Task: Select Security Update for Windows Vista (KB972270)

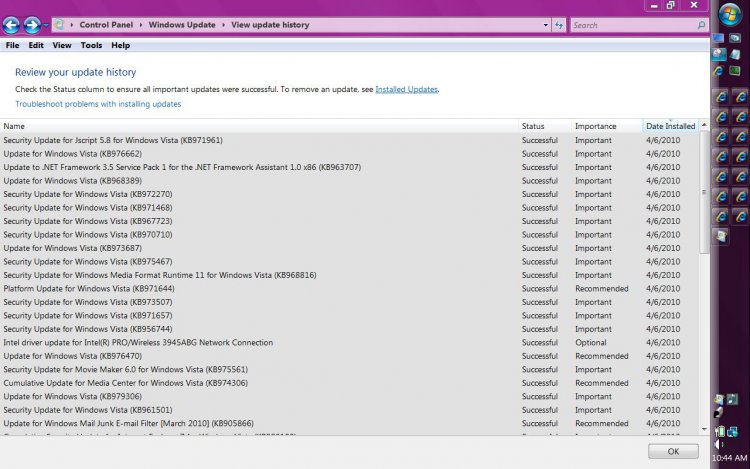Action: 350,194
